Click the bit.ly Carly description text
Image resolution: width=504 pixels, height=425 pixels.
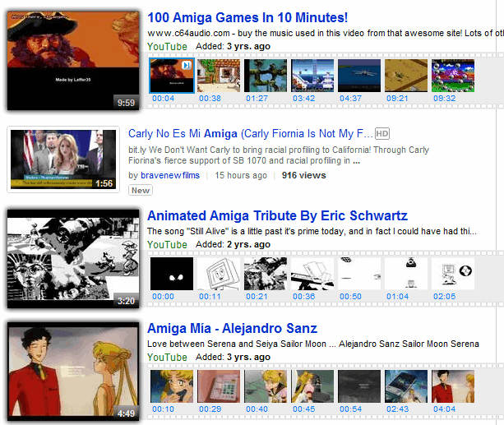(279, 155)
